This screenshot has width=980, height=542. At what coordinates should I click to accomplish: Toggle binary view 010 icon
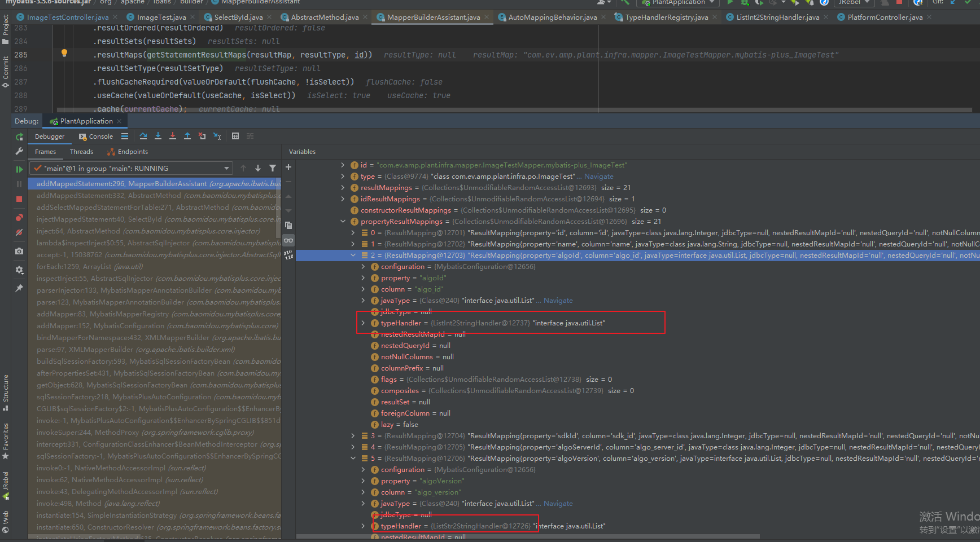click(x=288, y=255)
